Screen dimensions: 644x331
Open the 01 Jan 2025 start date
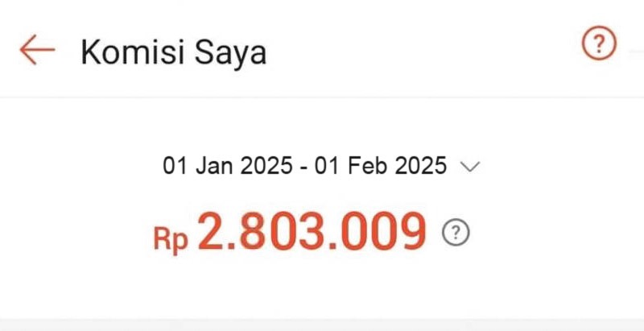228,166
